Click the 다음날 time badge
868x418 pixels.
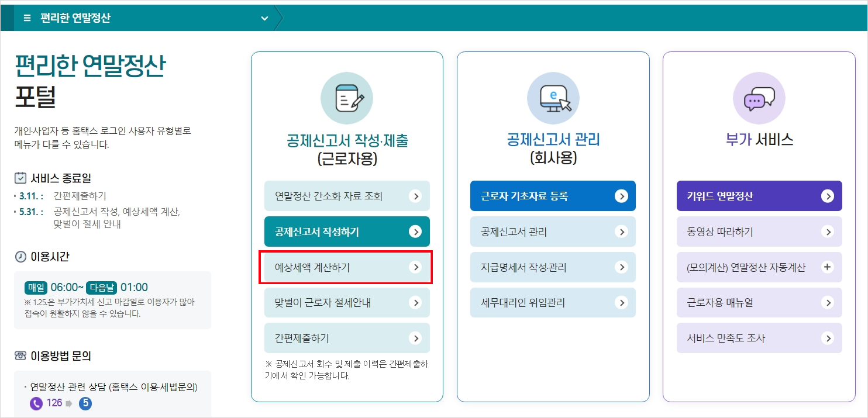pos(102,287)
